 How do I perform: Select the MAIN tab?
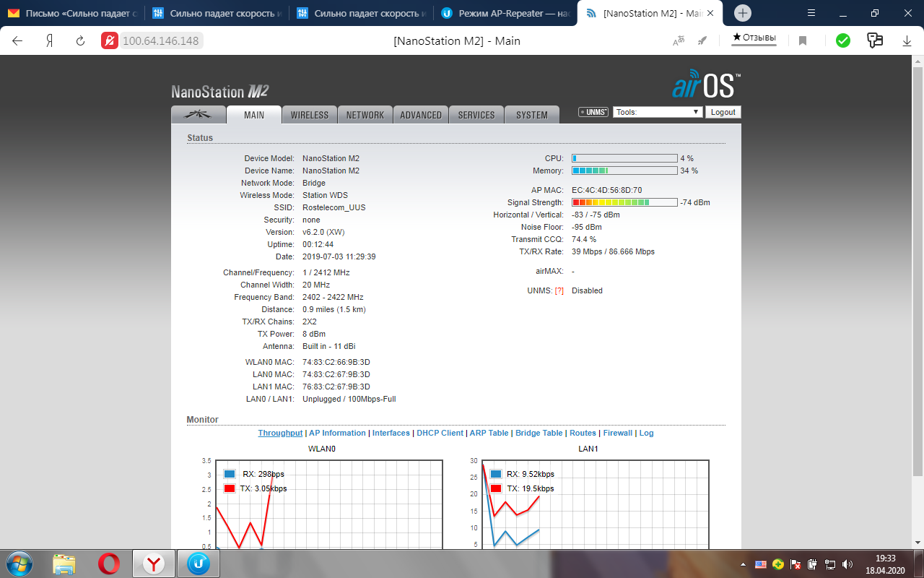pos(254,115)
